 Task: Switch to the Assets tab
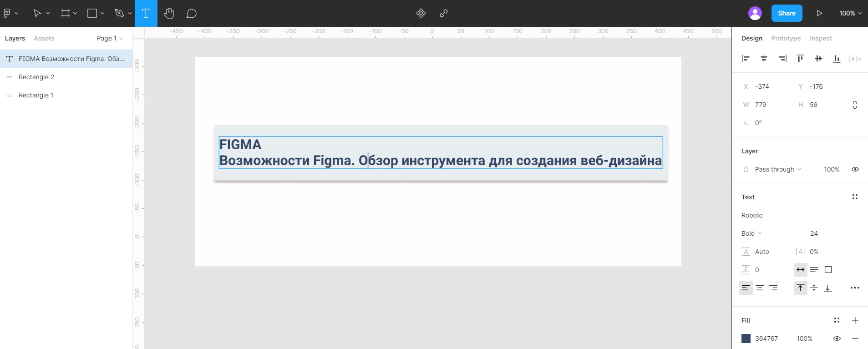(44, 38)
